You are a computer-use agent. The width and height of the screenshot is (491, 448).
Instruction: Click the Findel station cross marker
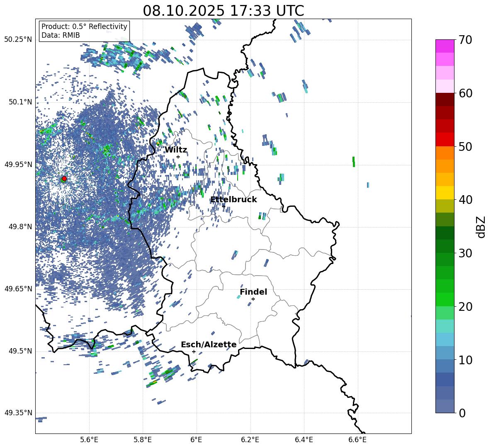point(253,299)
